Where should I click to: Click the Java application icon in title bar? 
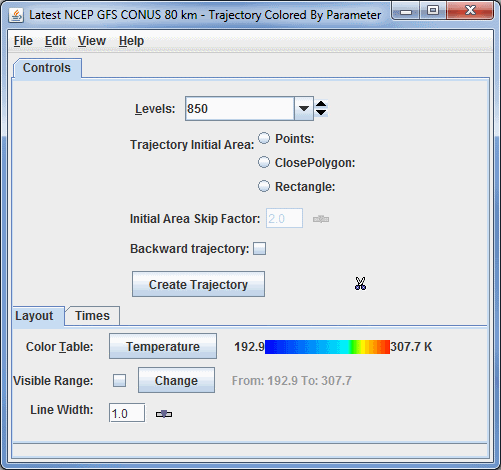[16, 15]
